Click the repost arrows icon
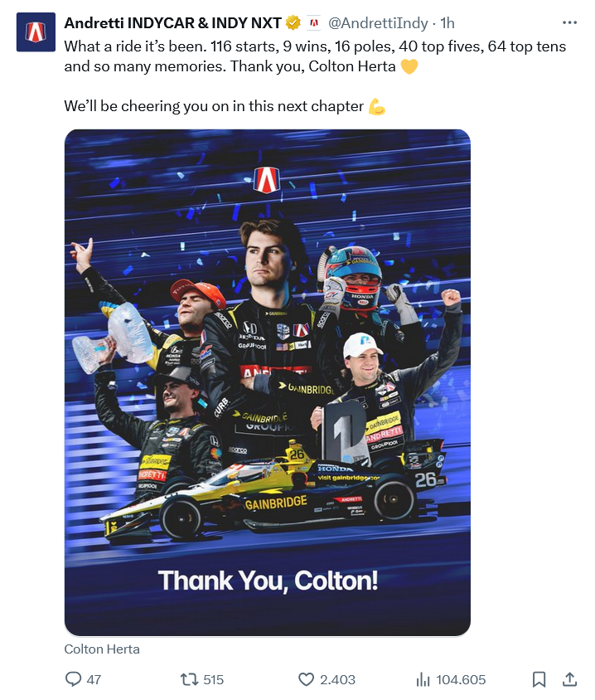This screenshot has height=700, width=595. pyautogui.click(x=189, y=679)
